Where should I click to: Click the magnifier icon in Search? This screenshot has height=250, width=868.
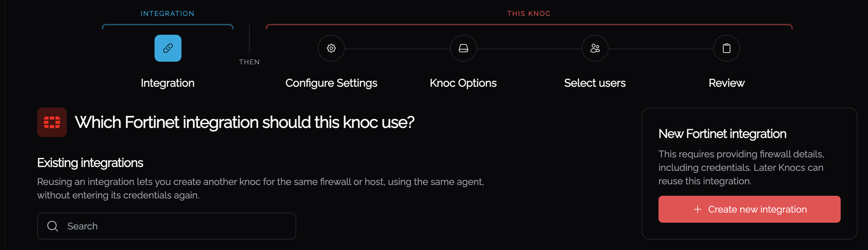click(52, 226)
